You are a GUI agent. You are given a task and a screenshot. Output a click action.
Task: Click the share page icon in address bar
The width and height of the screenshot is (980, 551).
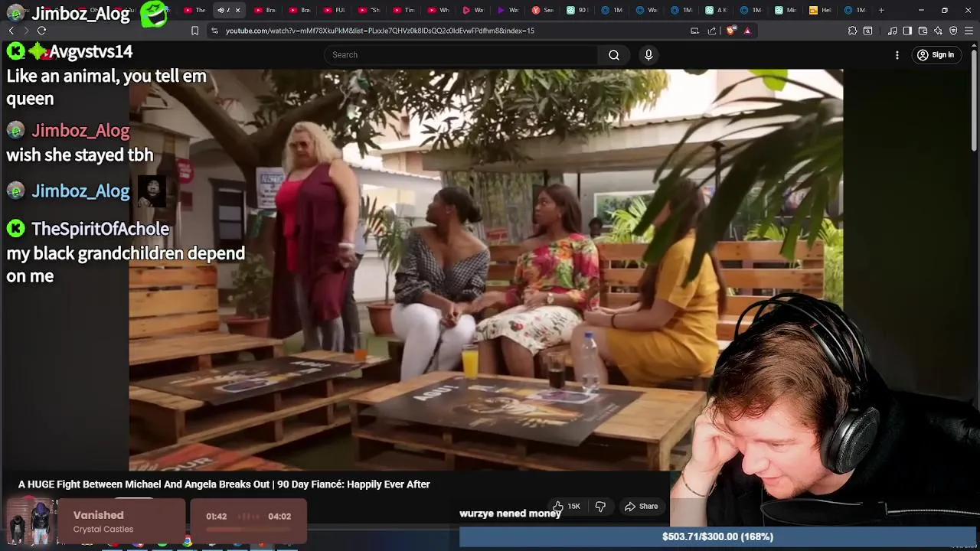(712, 31)
